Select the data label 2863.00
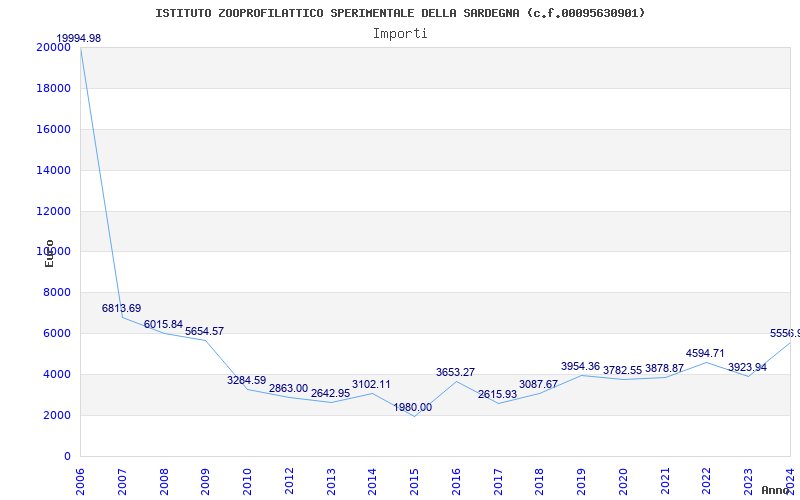The image size is (800, 500). click(288, 388)
